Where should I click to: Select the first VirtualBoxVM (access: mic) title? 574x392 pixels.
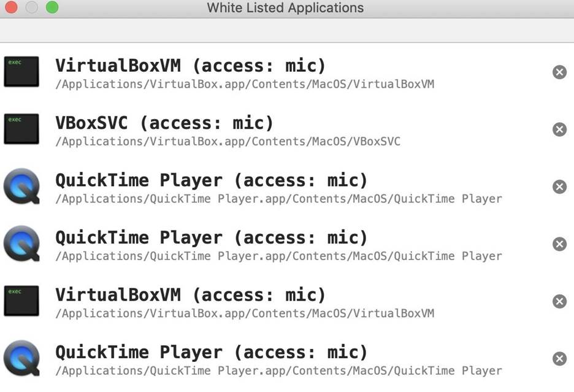[191, 65]
